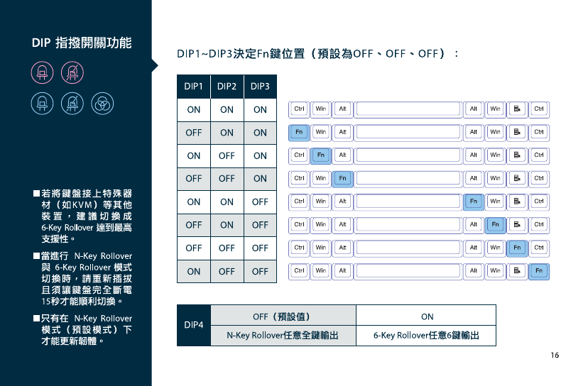Click the spacebar in the ON ON ON row
588x386 pixels.
pyautogui.click(x=408, y=109)
